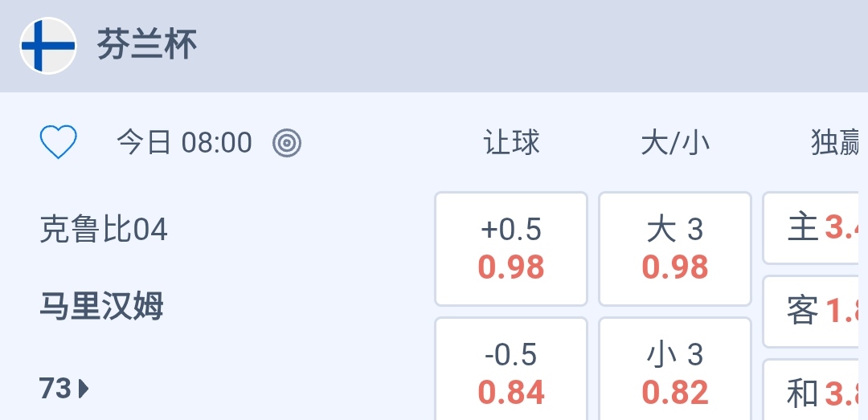This screenshot has width=868, height=420.
Task: Open team 马里汉姆 match details
Action: click(101, 306)
